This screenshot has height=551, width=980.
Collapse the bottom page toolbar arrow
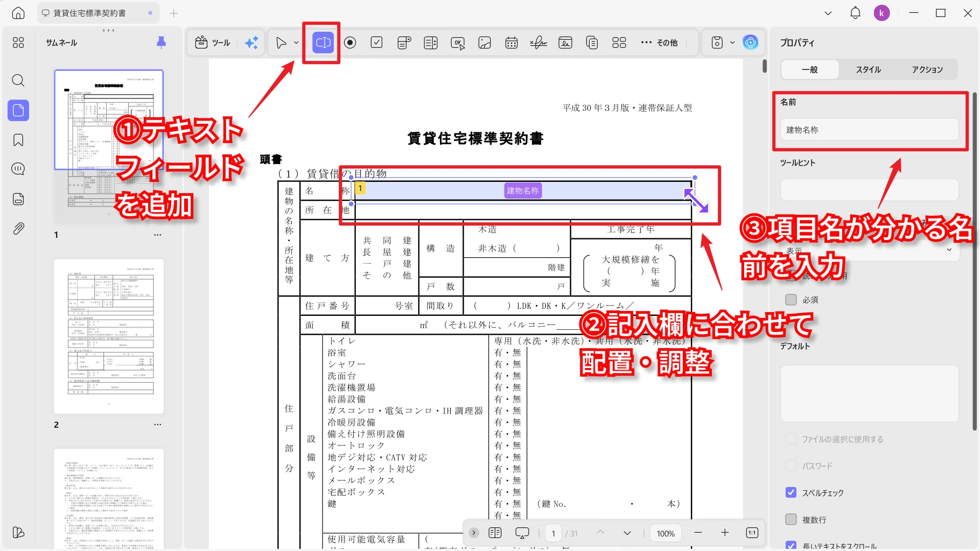pos(474,533)
